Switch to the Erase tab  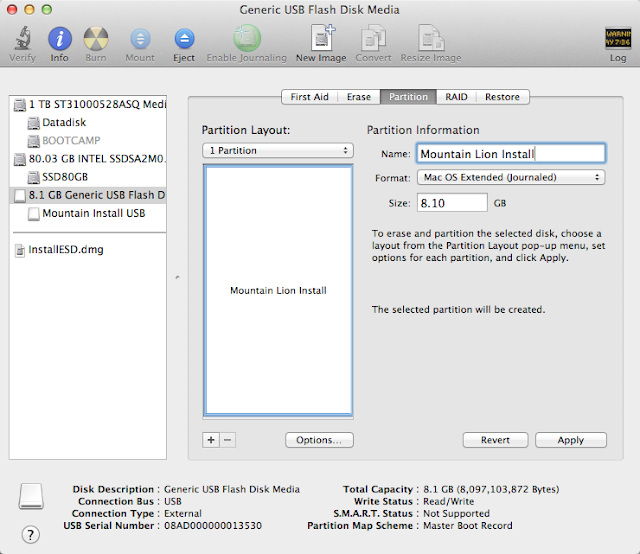click(359, 97)
